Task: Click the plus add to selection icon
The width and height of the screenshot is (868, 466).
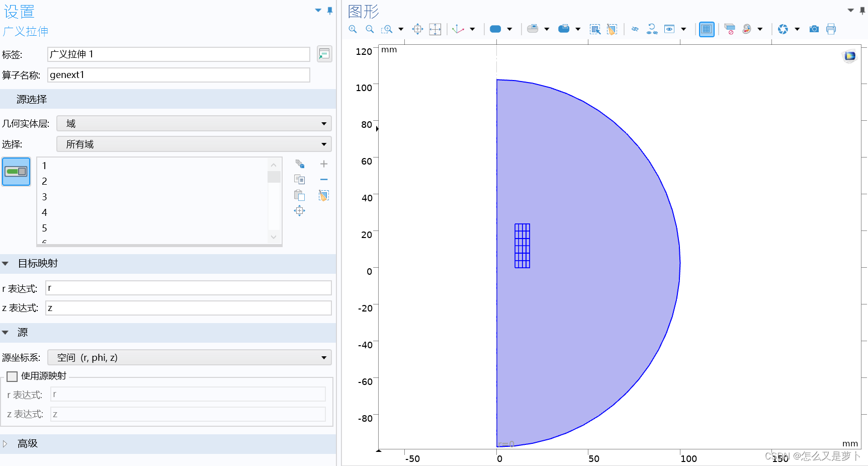Action: coord(324,164)
